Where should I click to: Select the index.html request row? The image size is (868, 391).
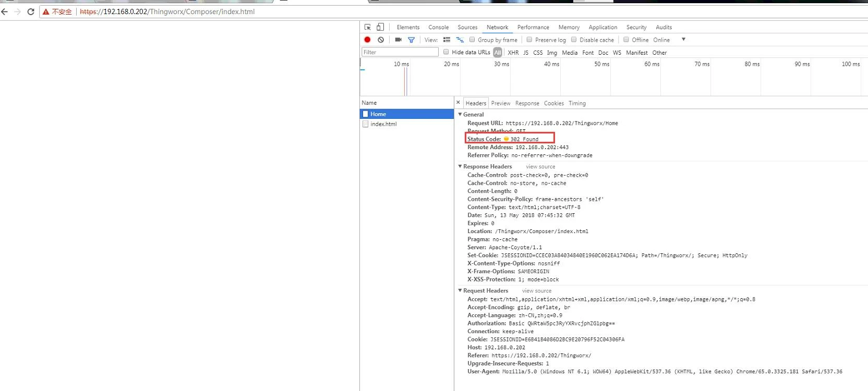[x=407, y=124]
